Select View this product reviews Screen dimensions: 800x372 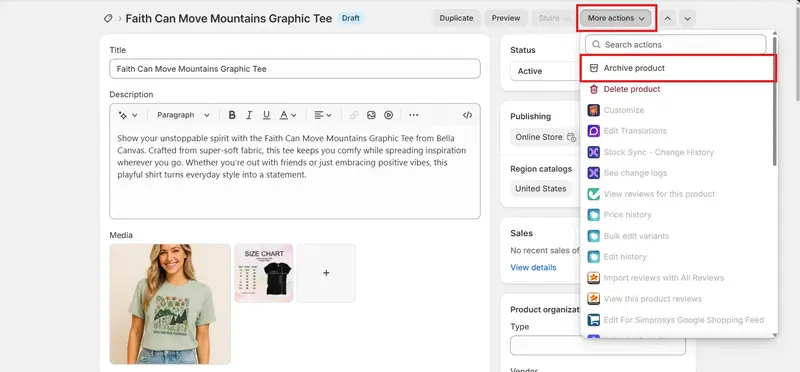click(x=678, y=299)
